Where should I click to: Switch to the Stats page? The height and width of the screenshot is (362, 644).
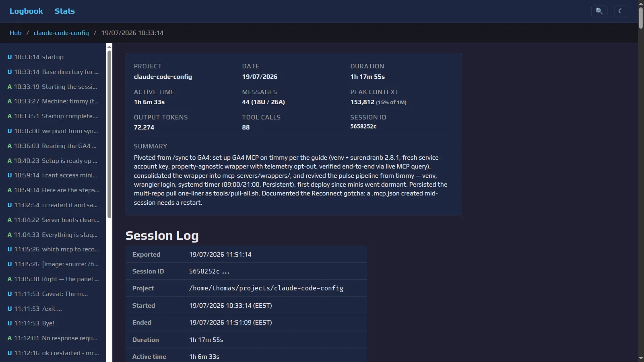pyautogui.click(x=65, y=11)
